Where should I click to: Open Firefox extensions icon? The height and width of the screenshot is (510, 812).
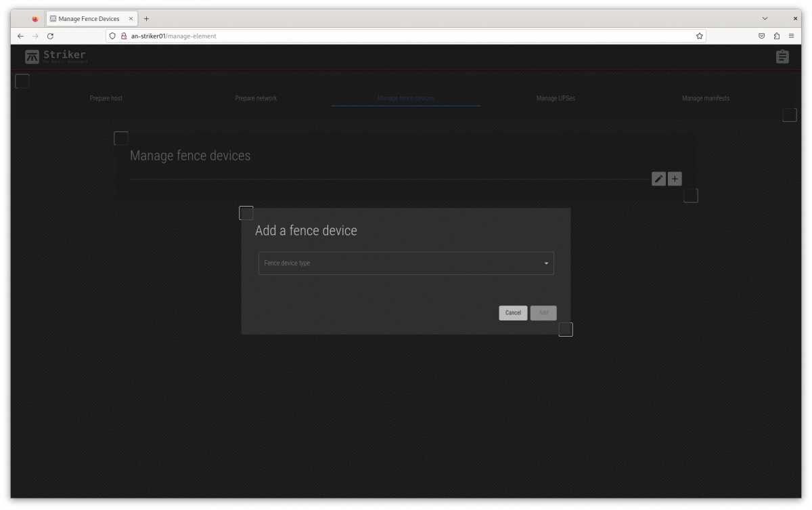(776, 36)
